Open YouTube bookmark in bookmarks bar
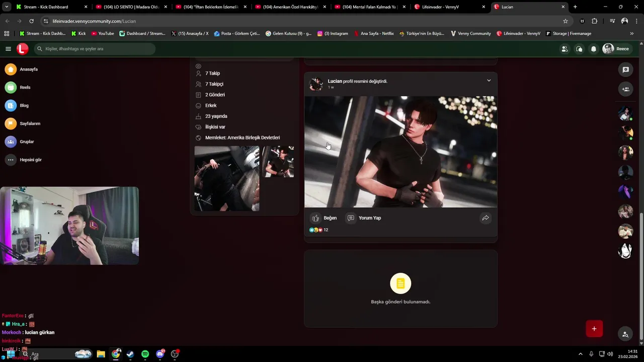The width and height of the screenshot is (644, 362). coord(103,34)
